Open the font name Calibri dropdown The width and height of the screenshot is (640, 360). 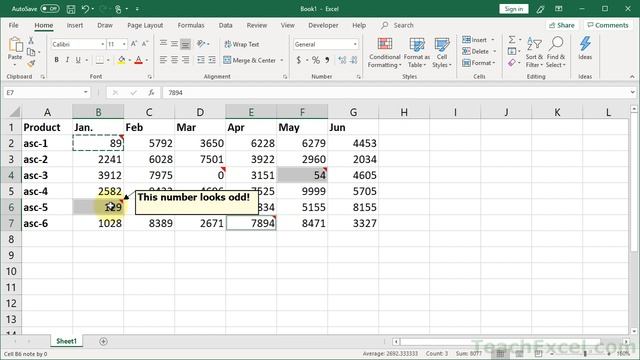tap(102, 44)
